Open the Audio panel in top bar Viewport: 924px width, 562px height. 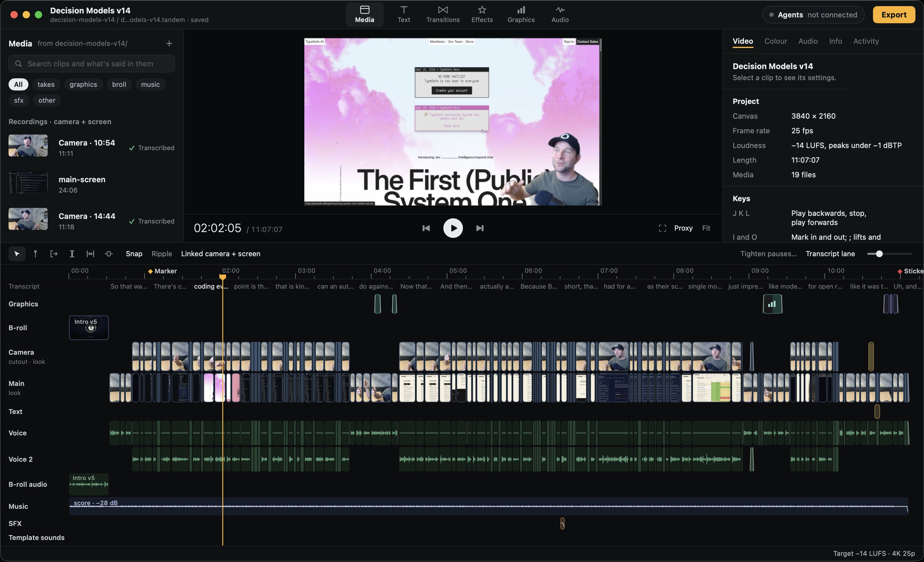tap(560, 14)
